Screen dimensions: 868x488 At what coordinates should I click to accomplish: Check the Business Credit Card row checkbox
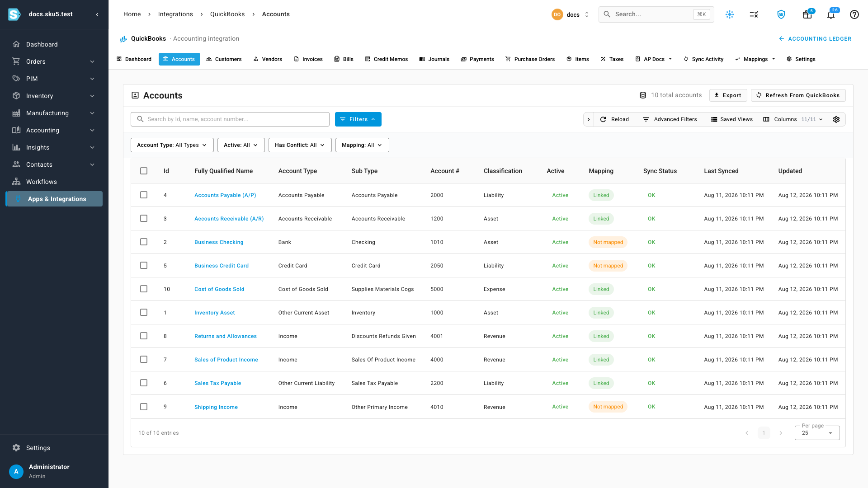click(144, 266)
